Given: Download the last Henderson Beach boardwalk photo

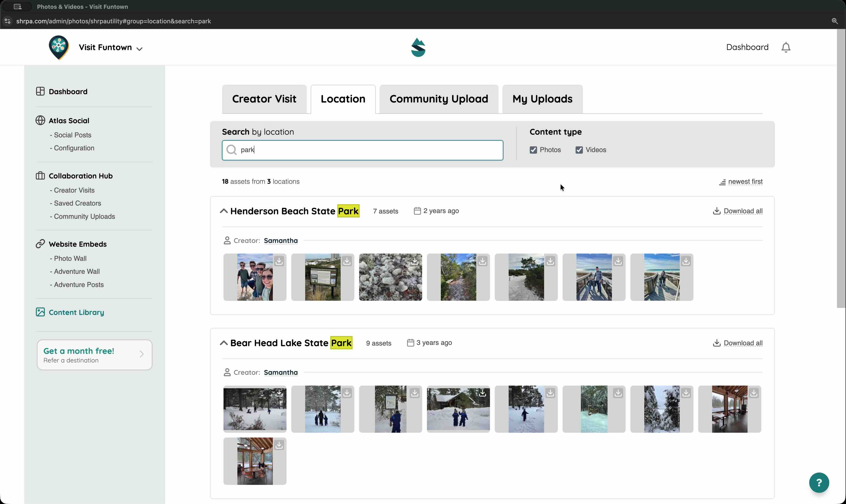Looking at the screenshot, I should 686,261.
